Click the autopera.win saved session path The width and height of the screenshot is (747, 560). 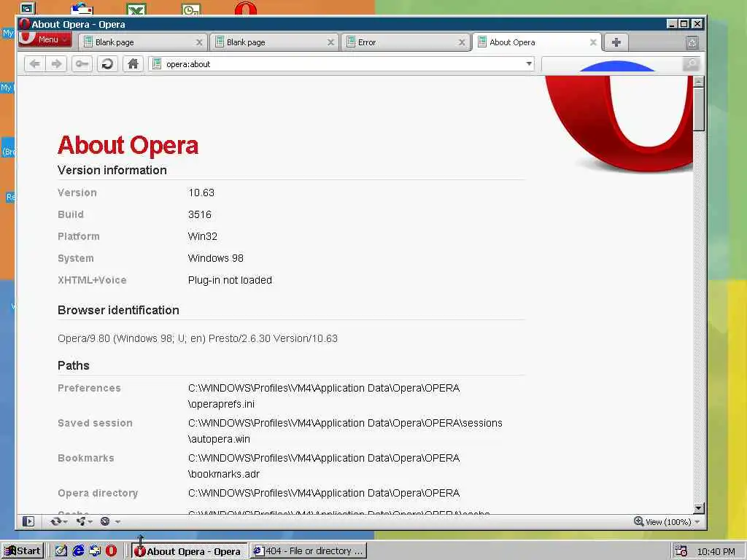[345, 431]
